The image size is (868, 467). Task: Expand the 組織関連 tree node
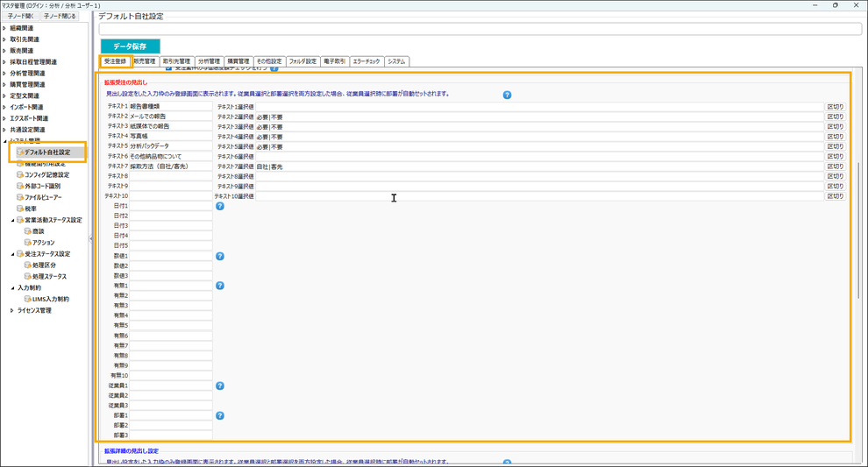click(4, 28)
